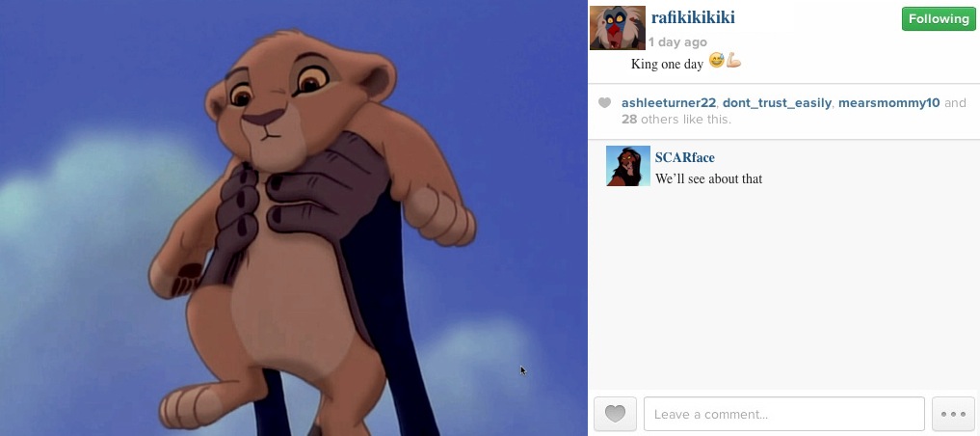Visit the rafikikikiki username link
The height and width of the screenshot is (436, 980).
click(x=693, y=17)
